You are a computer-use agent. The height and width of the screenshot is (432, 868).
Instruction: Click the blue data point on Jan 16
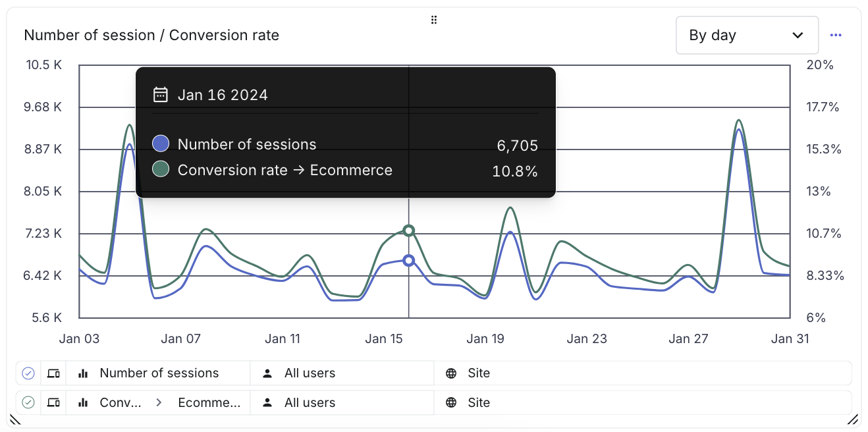pyautogui.click(x=408, y=260)
